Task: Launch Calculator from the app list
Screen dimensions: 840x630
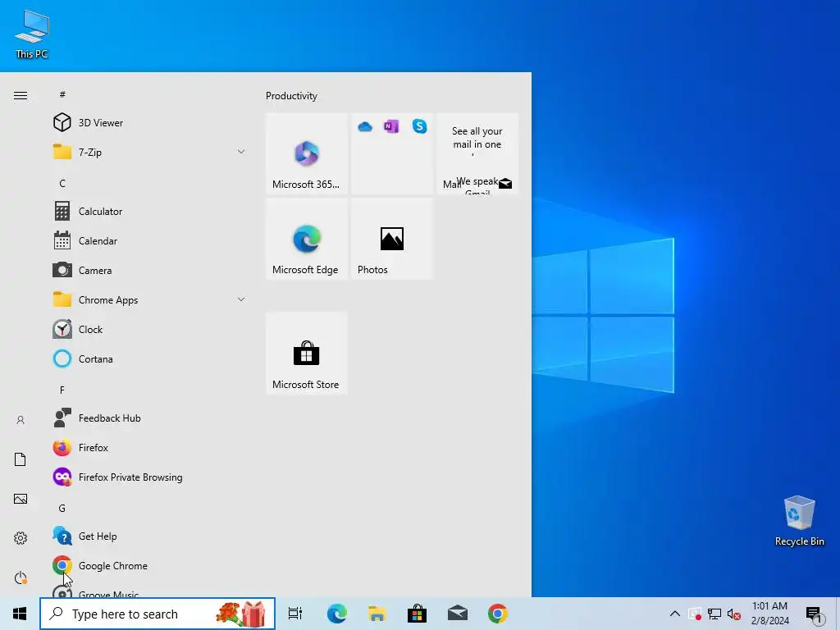Action: point(149,211)
